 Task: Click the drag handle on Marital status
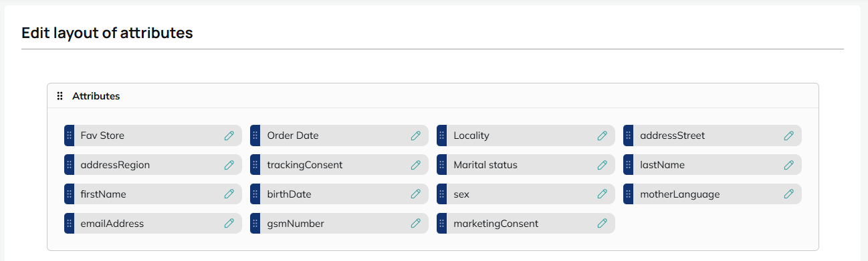442,165
